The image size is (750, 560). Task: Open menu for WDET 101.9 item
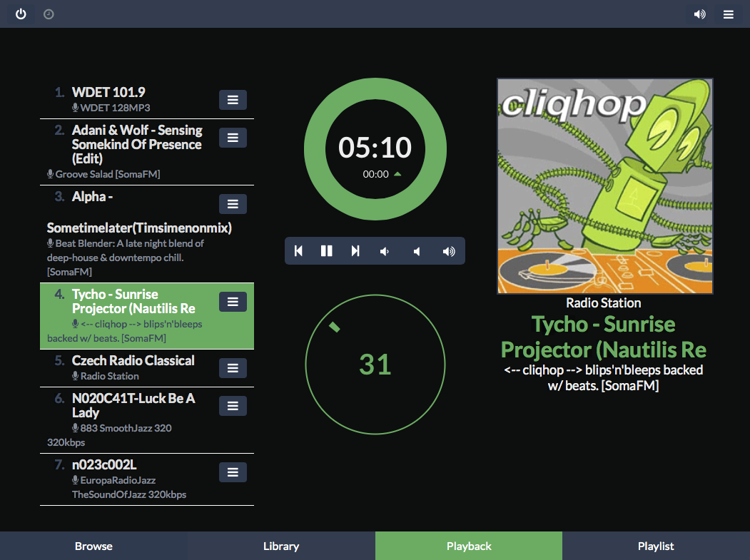(x=233, y=100)
